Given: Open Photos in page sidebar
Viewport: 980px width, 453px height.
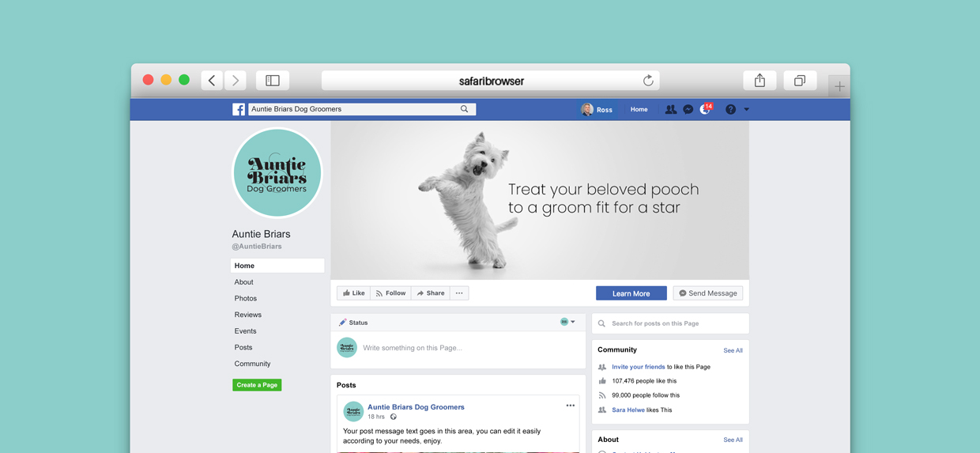Looking at the screenshot, I should click(x=245, y=299).
